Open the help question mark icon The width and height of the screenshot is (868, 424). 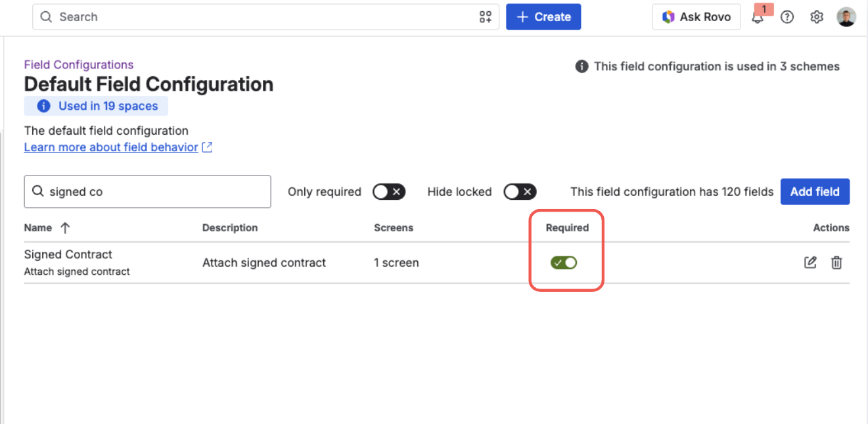pyautogui.click(x=787, y=17)
